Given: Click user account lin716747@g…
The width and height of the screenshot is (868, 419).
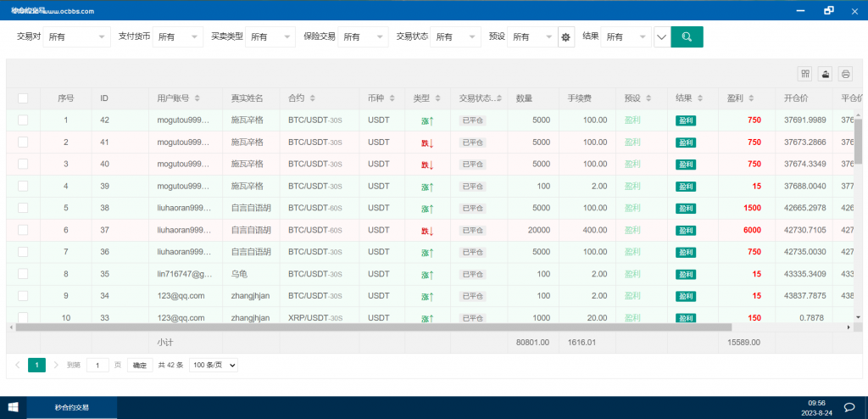Looking at the screenshot, I should tap(184, 274).
